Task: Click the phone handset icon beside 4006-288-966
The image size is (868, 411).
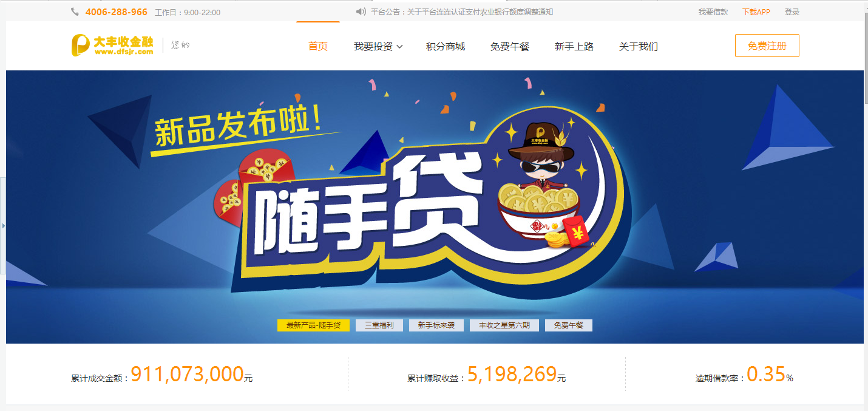Action: [75, 12]
